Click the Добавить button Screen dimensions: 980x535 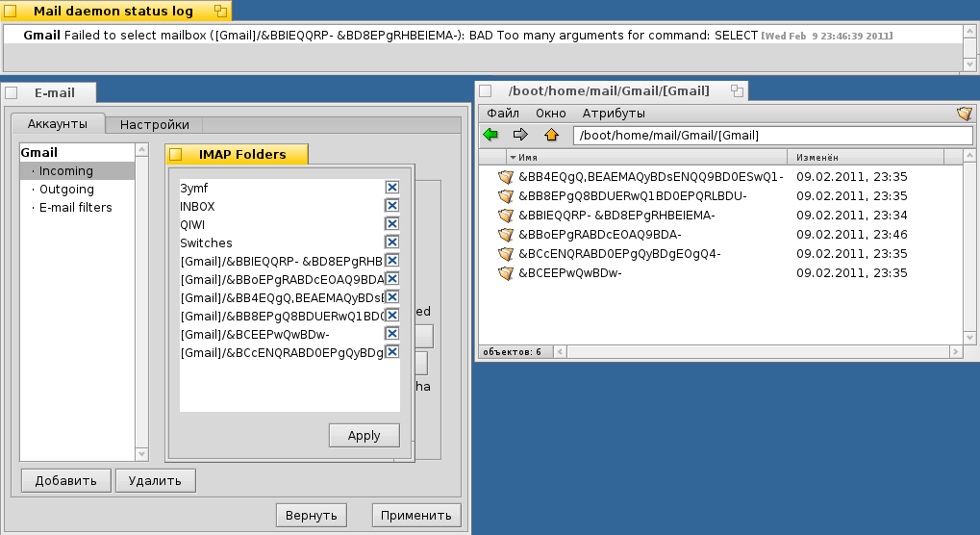coord(65,480)
